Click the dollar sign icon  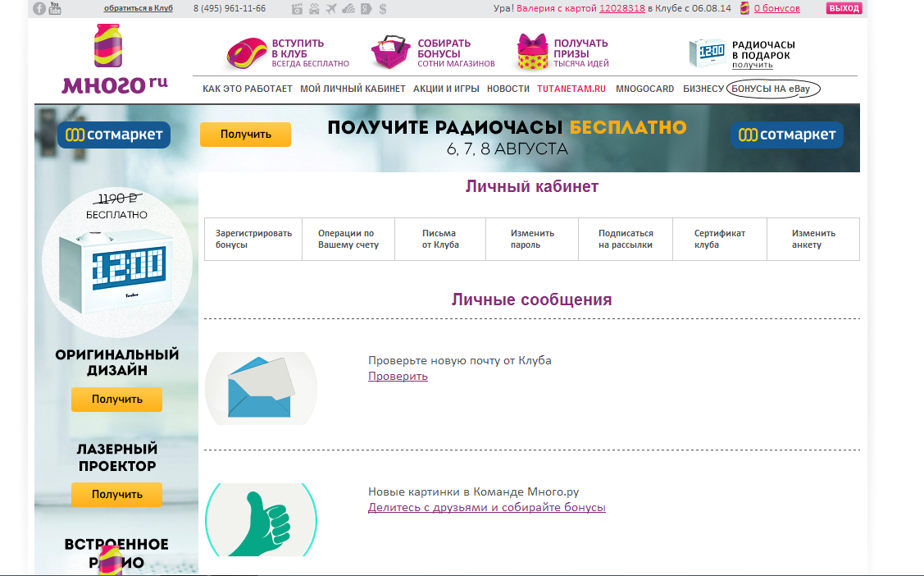click(383, 9)
